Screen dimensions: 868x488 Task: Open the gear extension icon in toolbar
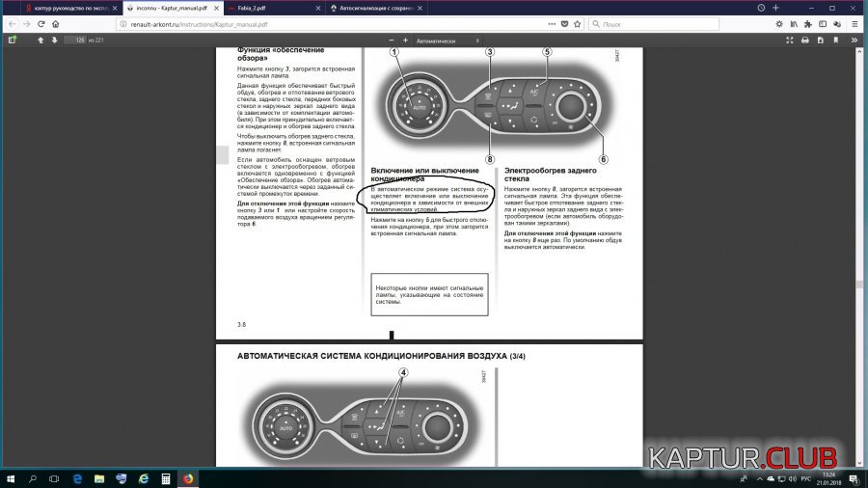coord(779,24)
